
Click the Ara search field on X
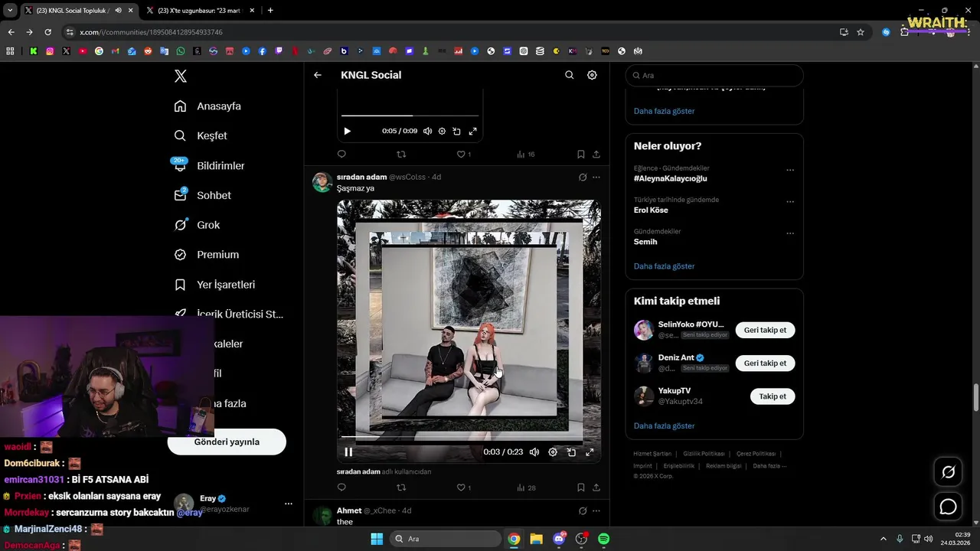(714, 76)
